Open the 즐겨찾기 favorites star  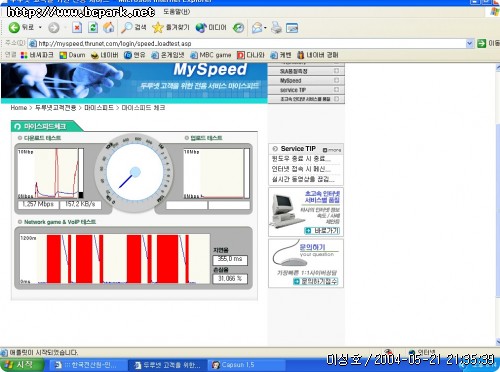(171, 27)
